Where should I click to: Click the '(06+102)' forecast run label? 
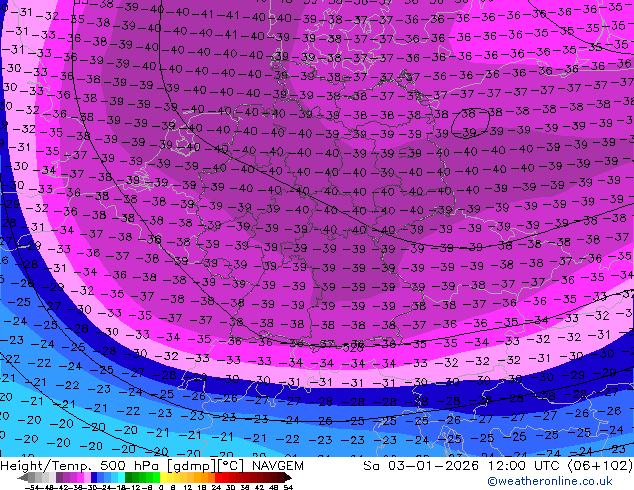pos(600,466)
